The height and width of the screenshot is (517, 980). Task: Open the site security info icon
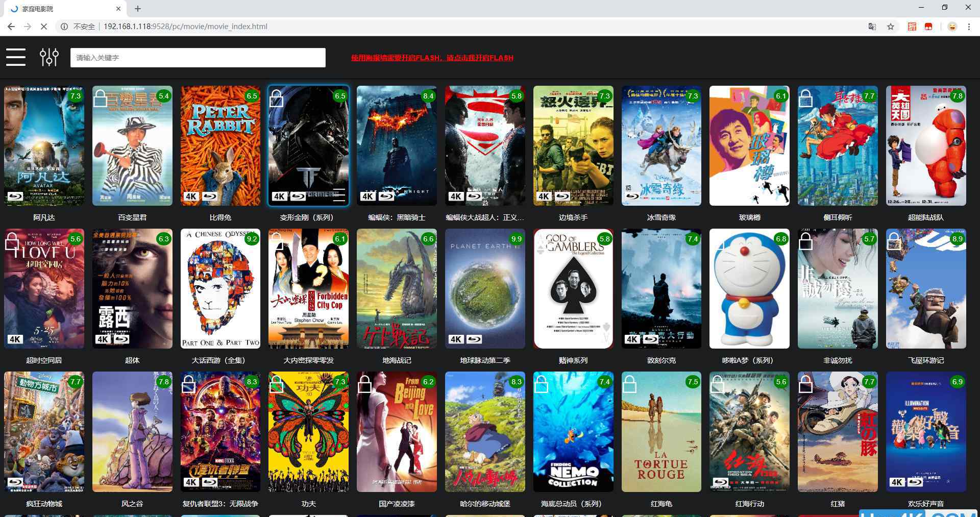pos(64,27)
